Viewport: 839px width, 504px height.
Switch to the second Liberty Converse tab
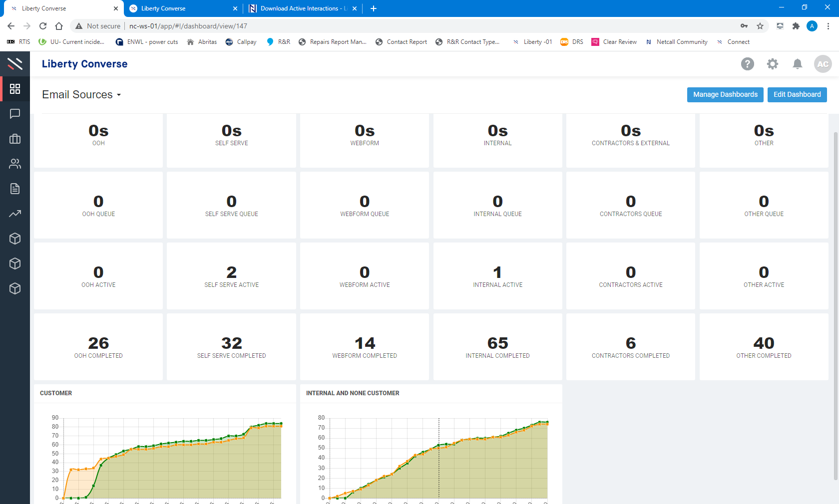[182, 8]
